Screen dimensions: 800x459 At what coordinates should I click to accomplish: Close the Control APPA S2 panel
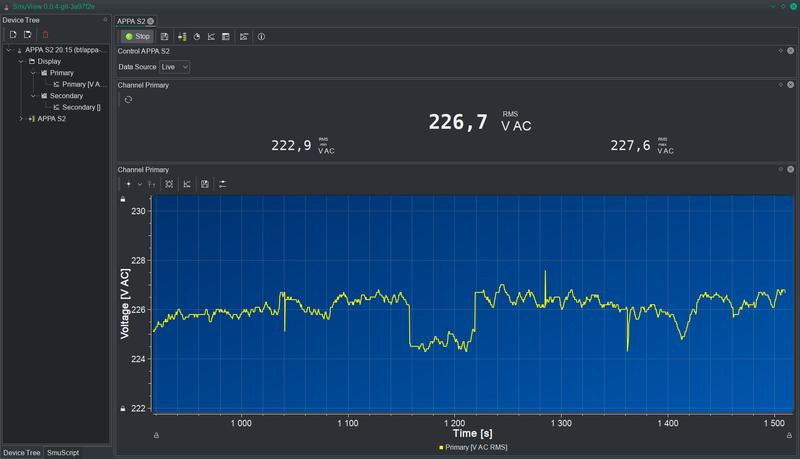coord(791,50)
